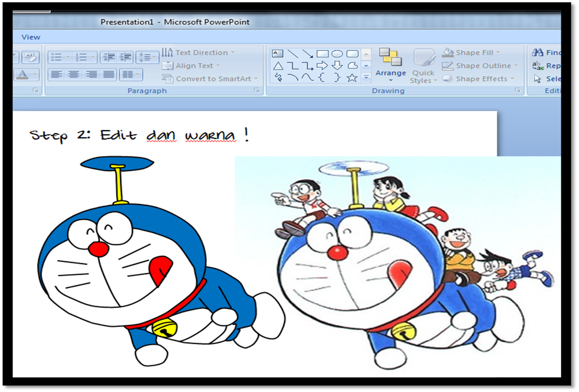Select the Rounded Rectangle shape
The height and width of the screenshot is (392, 579).
[x=352, y=54]
